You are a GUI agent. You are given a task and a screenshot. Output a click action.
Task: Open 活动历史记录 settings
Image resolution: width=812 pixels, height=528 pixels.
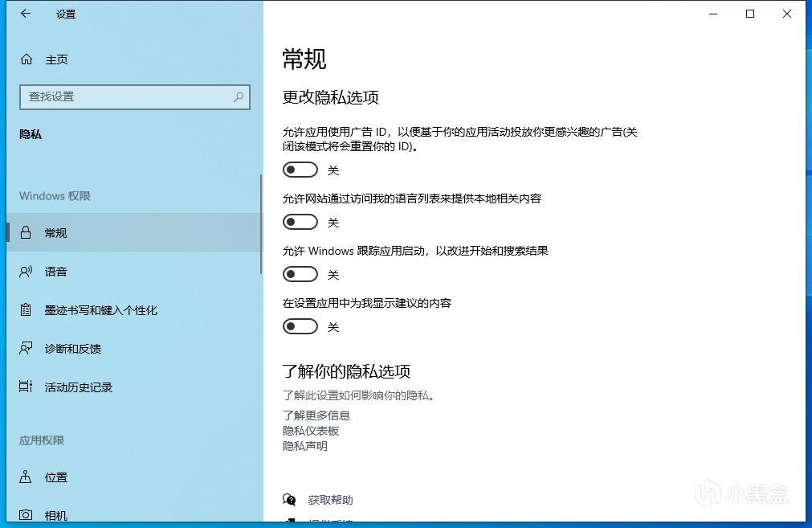click(134, 387)
